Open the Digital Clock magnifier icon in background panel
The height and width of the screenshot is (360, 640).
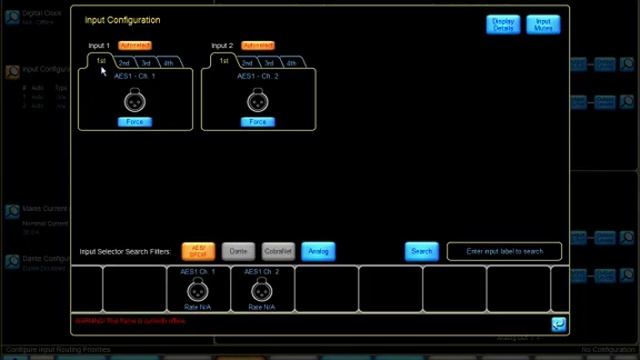click(x=12, y=17)
